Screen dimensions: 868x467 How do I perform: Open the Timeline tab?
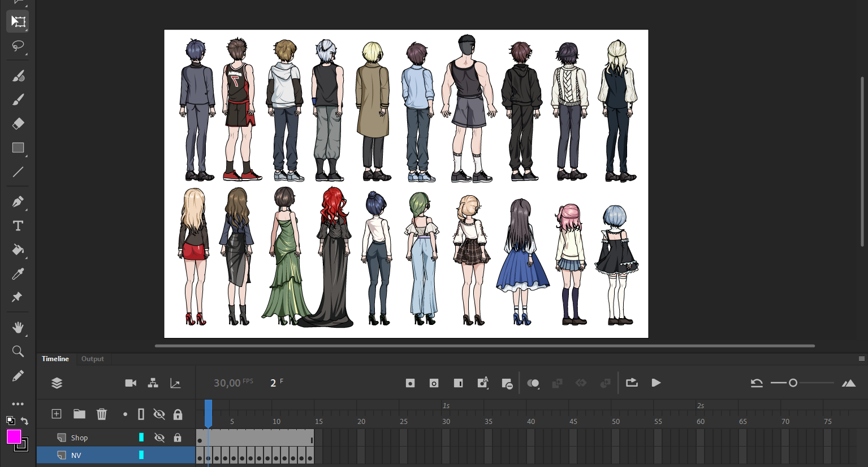[x=55, y=359]
